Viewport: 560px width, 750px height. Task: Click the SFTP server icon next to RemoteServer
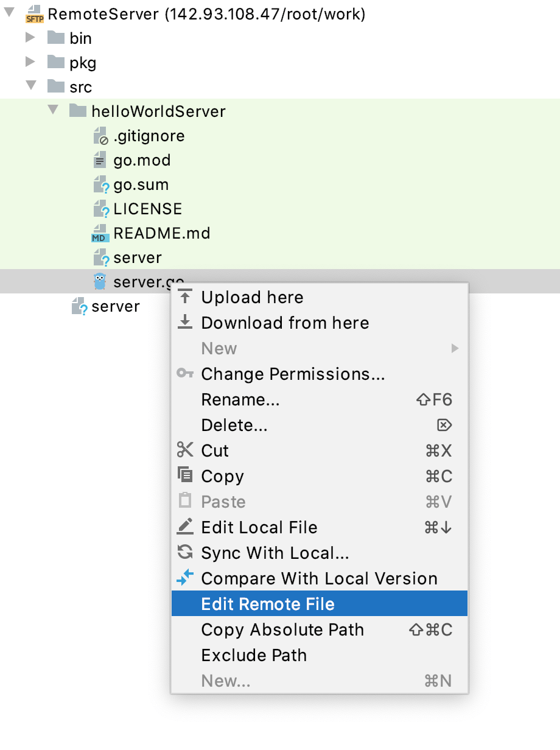click(x=33, y=13)
